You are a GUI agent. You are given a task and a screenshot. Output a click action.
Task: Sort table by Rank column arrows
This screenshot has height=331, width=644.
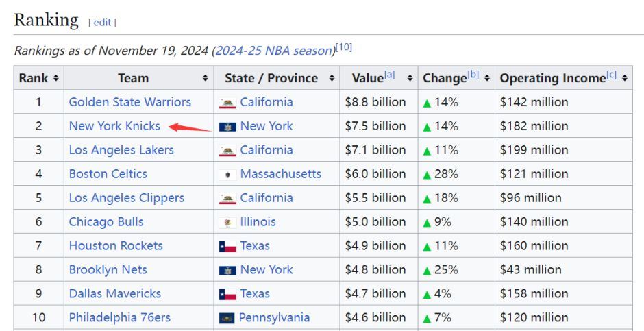(56, 78)
